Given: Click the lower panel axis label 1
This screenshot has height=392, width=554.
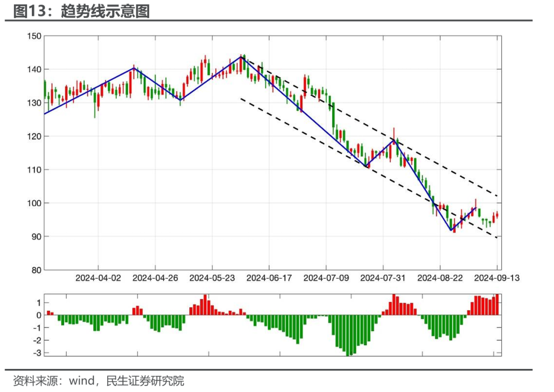Looking at the screenshot, I should (x=39, y=303).
